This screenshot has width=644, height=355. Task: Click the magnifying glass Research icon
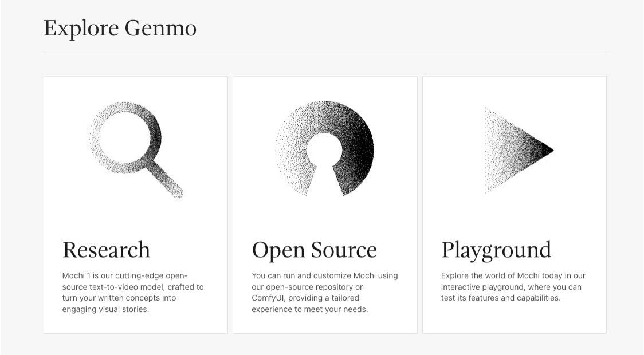pyautogui.click(x=136, y=150)
